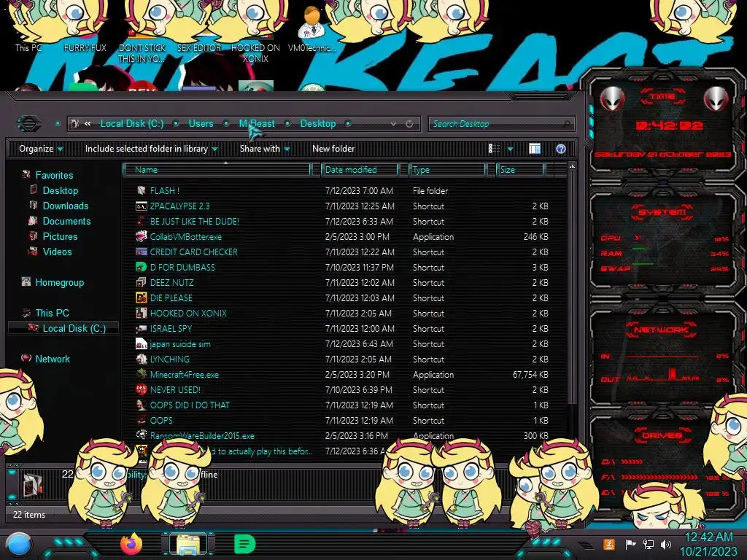Select Local Disk (C:) in the tree
Image resolution: width=747 pixels, height=560 pixels.
point(74,328)
